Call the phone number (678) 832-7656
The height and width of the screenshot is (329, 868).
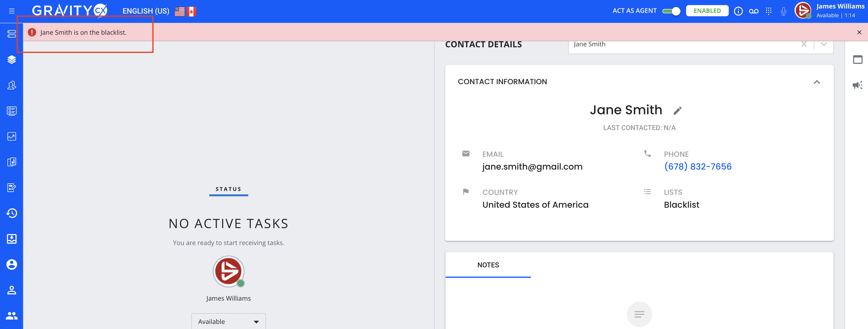click(698, 166)
